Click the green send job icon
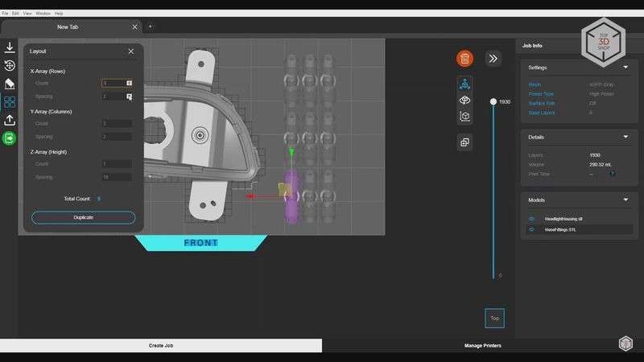Screen dimensions: 644x362 click(10, 138)
